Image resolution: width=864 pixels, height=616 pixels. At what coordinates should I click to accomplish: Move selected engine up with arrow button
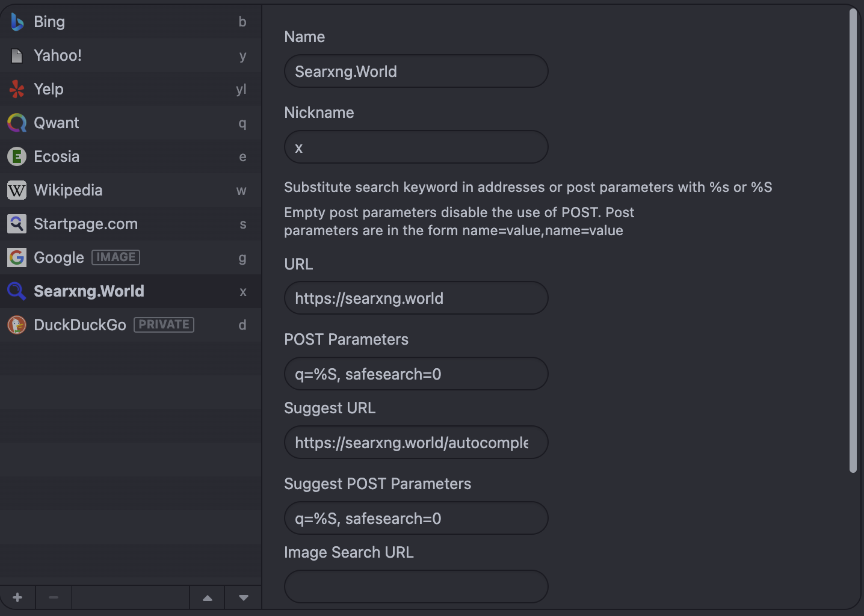click(x=207, y=597)
